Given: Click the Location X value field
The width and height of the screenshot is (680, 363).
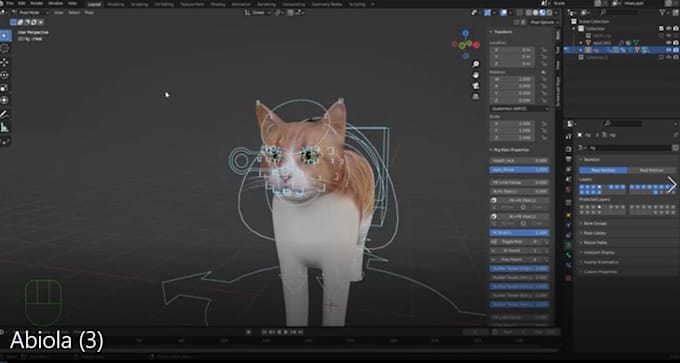Looking at the screenshot, I should [x=512, y=50].
